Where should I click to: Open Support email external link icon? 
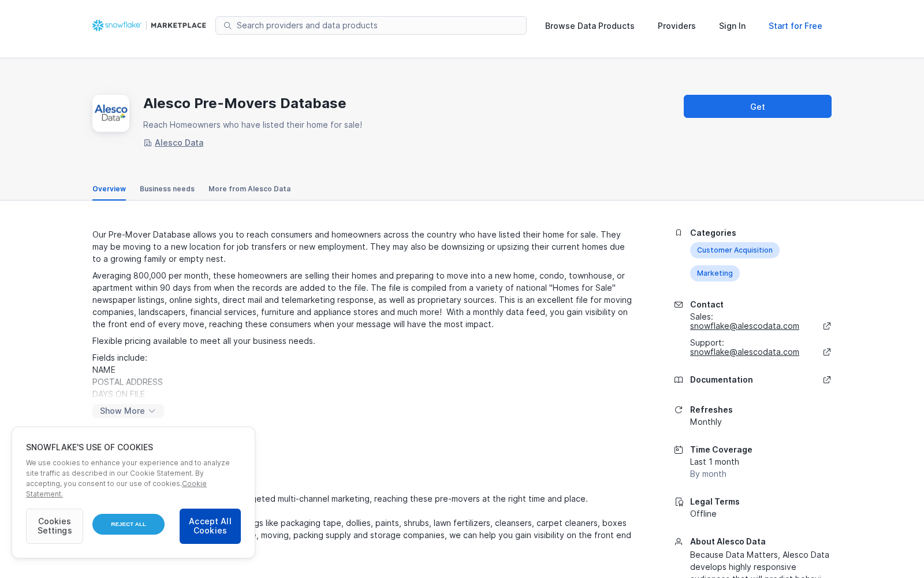(x=827, y=352)
